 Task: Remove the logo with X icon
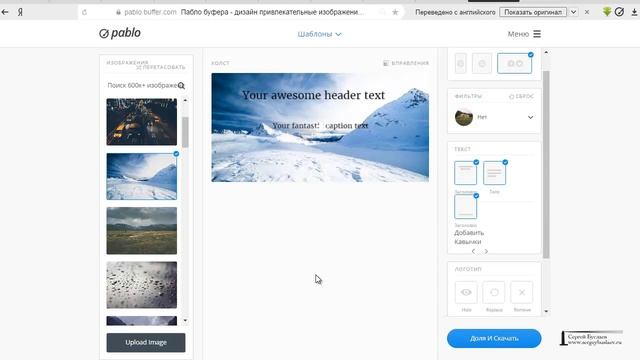tap(522, 292)
